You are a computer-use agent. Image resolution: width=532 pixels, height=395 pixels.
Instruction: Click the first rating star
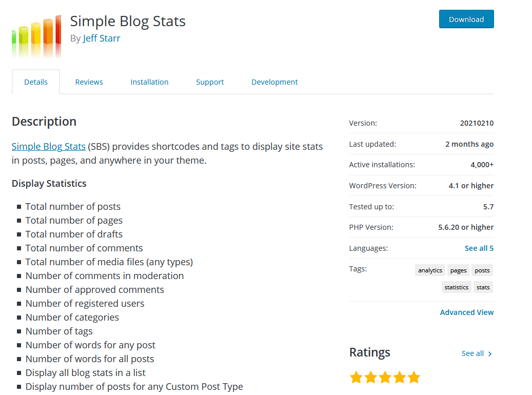pos(356,377)
